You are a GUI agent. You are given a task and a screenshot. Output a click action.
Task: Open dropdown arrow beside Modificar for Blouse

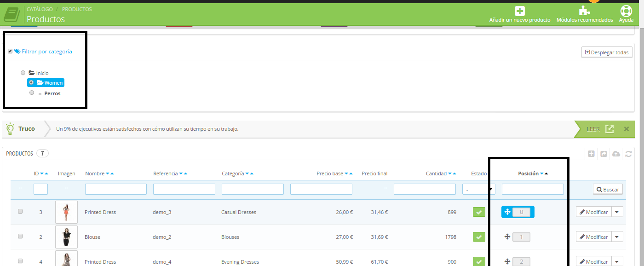[617, 237]
